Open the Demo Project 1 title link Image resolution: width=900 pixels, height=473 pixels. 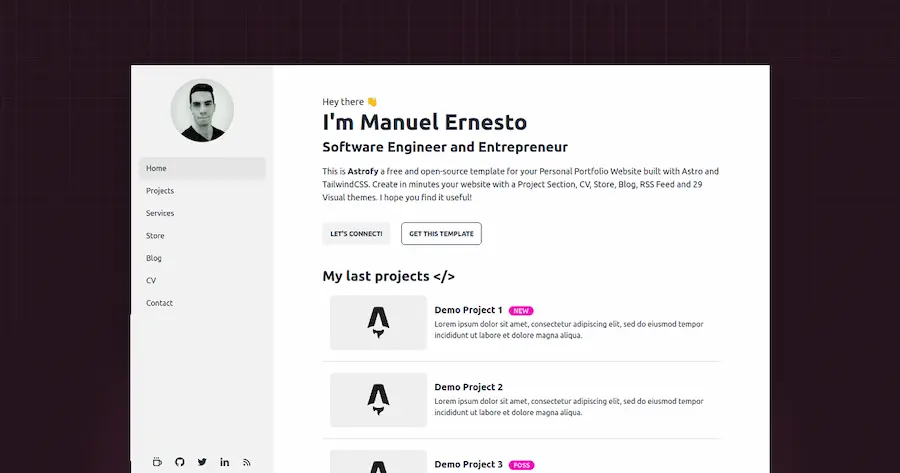click(x=468, y=310)
